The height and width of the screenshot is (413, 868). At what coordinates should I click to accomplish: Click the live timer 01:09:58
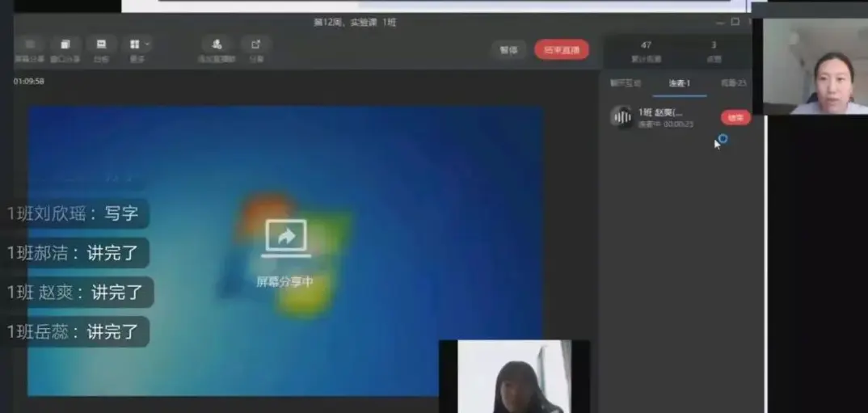(x=29, y=82)
